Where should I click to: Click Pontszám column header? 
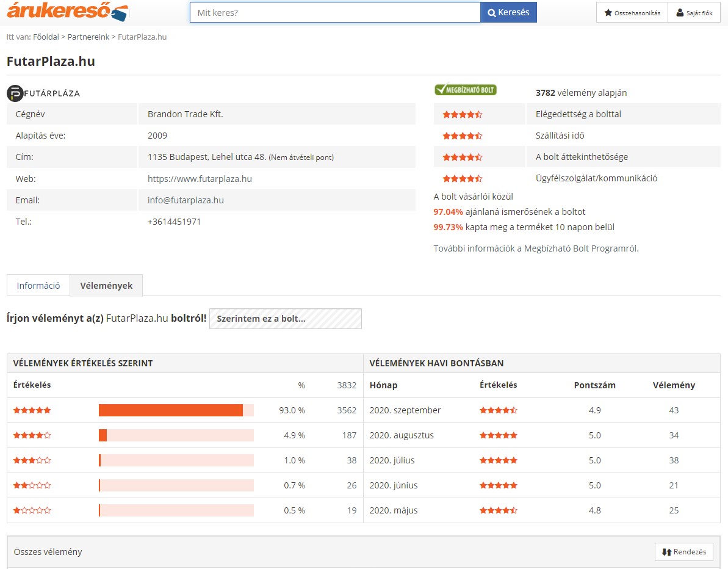pyautogui.click(x=595, y=385)
